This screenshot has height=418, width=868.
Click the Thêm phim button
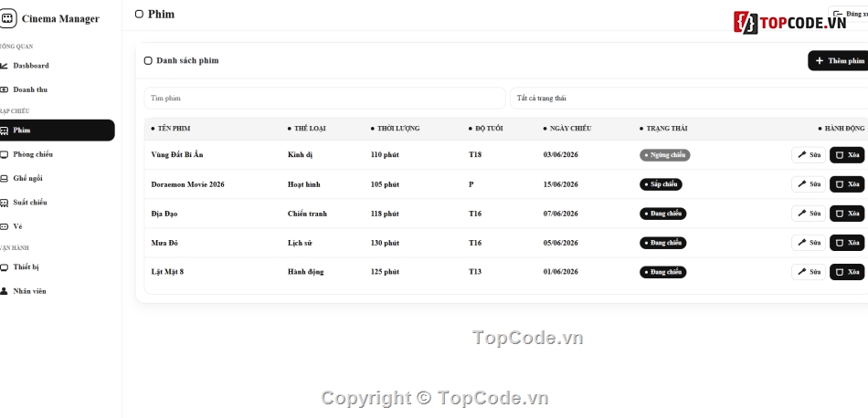point(838,61)
